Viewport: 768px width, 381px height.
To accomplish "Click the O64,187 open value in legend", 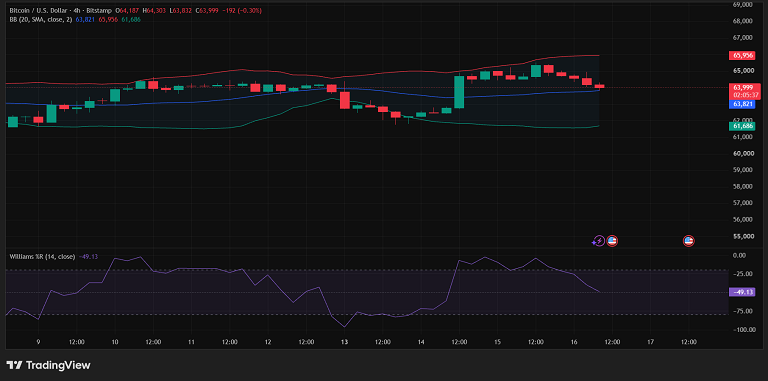I will (x=128, y=10).
